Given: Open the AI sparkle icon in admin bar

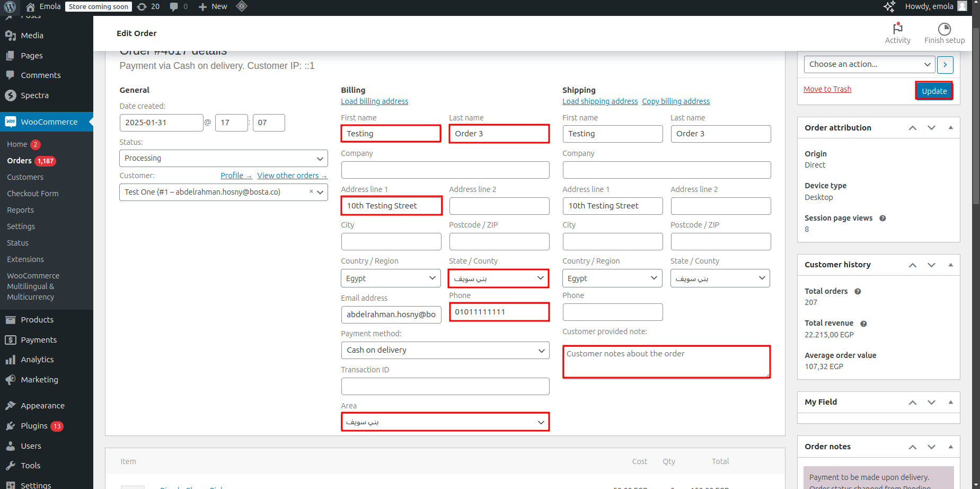Looking at the screenshot, I should coord(889,6).
